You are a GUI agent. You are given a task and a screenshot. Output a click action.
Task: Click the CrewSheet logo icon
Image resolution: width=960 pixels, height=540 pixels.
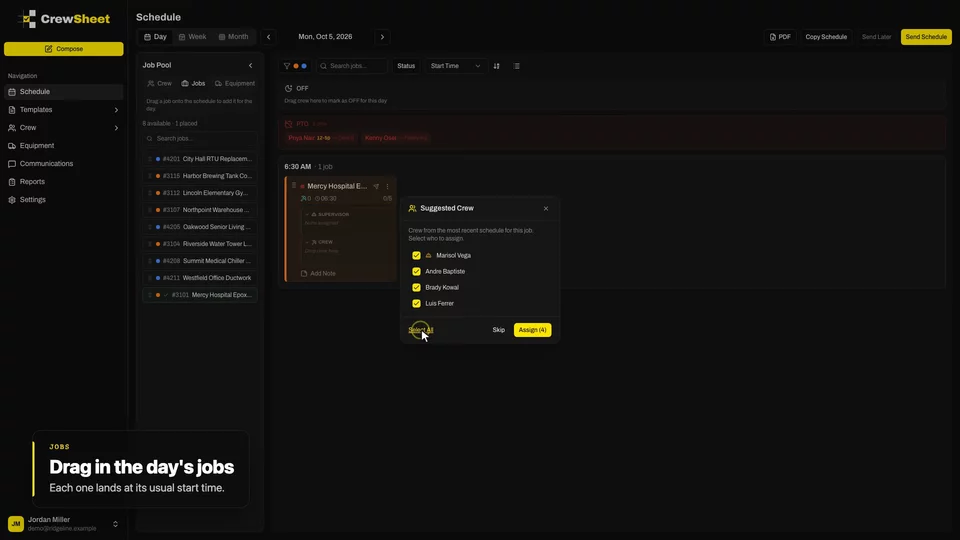27,19
